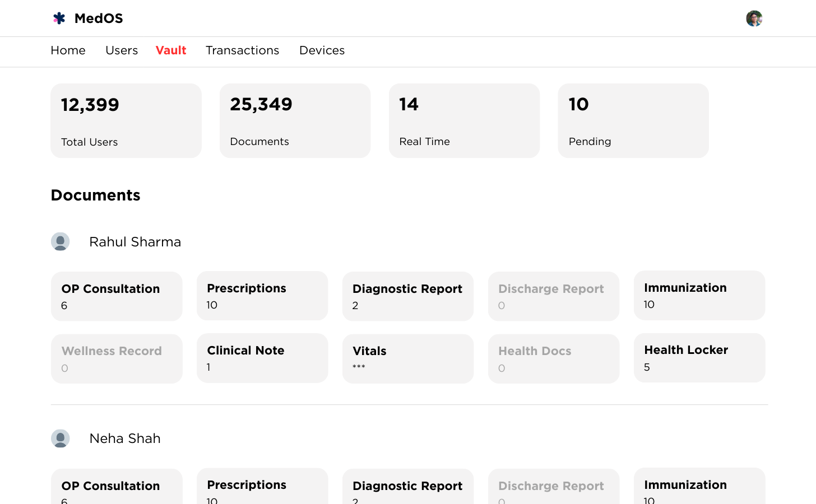Go to the Home tab
The height and width of the screenshot is (504, 816).
(68, 50)
